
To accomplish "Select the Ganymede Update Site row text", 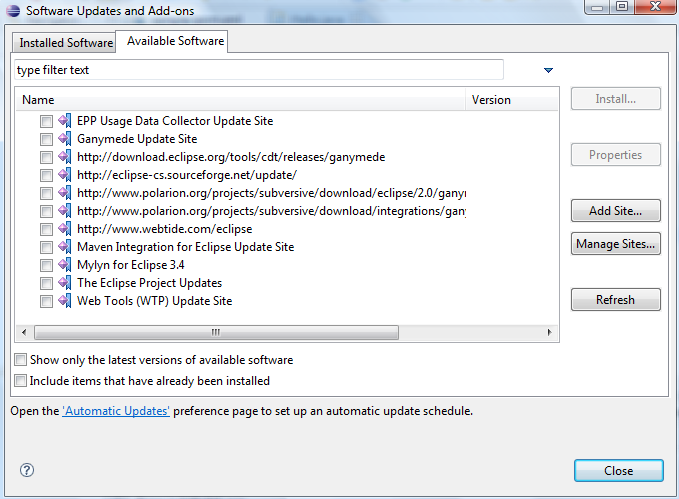I will 137,139.
